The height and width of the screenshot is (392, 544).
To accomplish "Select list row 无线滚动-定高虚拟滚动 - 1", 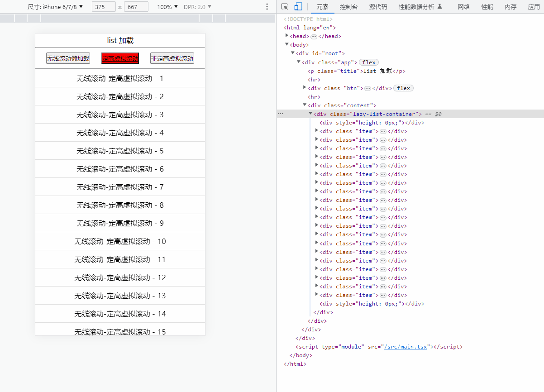I will (x=120, y=78).
